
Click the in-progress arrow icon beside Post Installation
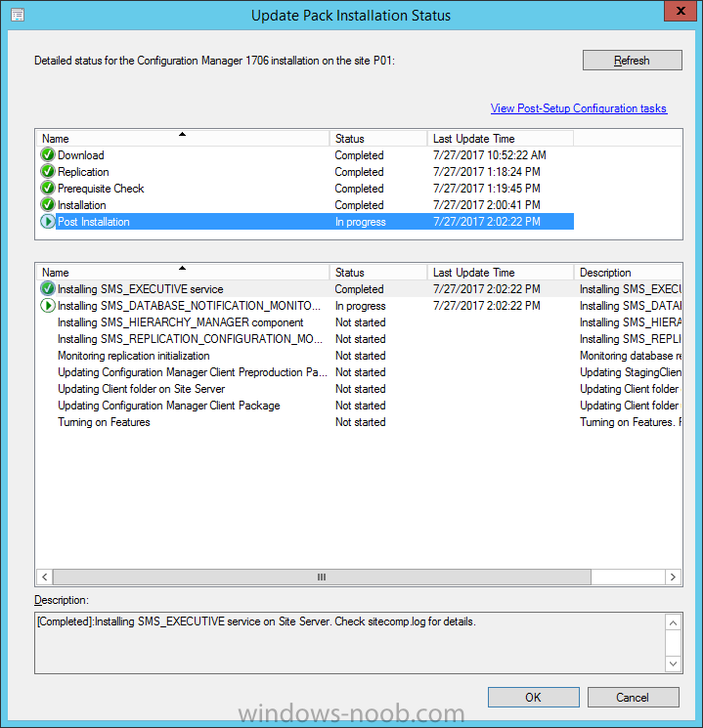pos(47,222)
